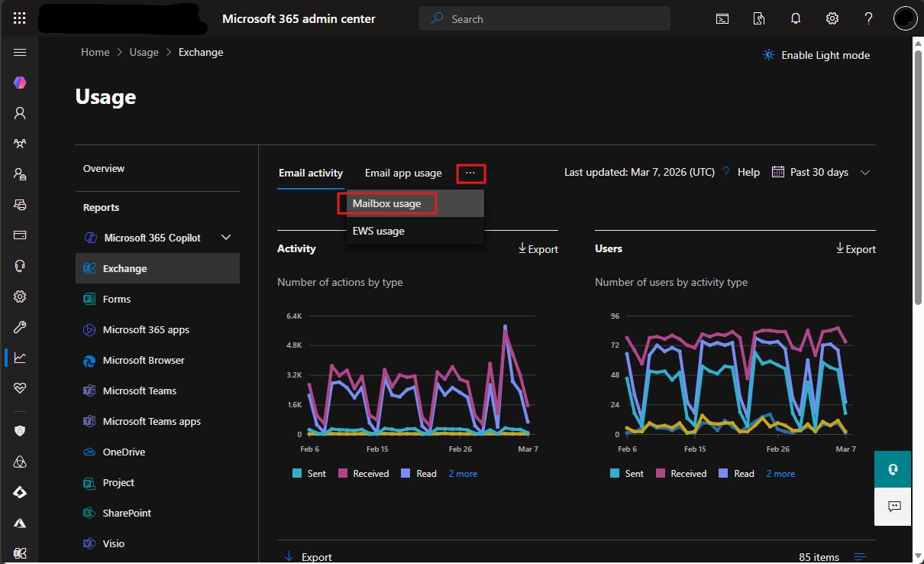Click the help question mark icon
Viewport: 924px width, 564px height.
pos(868,18)
